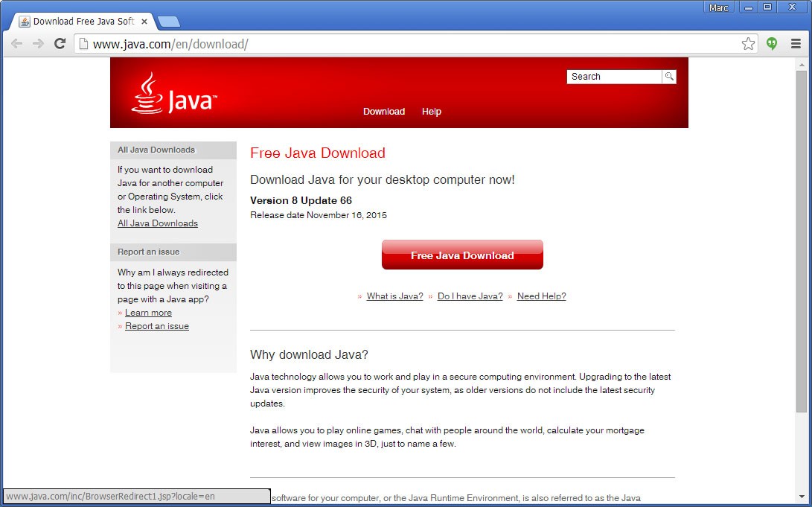Open the Learn more link
The height and width of the screenshot is (507, 812).
(148, 313)
